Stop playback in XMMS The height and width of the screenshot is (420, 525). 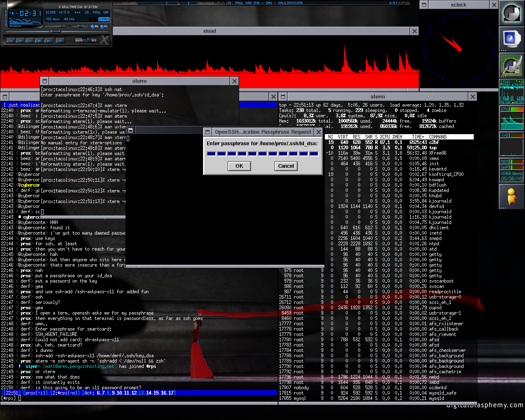[39, 41]
